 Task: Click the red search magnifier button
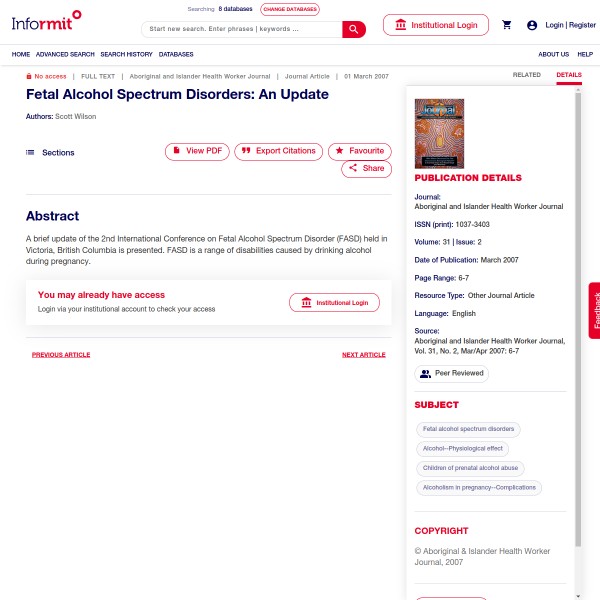point(354,29)
